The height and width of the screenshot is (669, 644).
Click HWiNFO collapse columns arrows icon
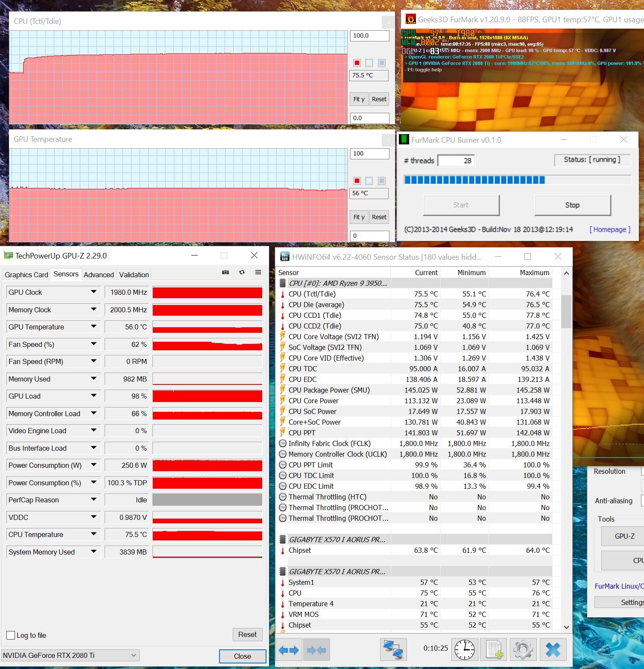[x=316, y=650]
